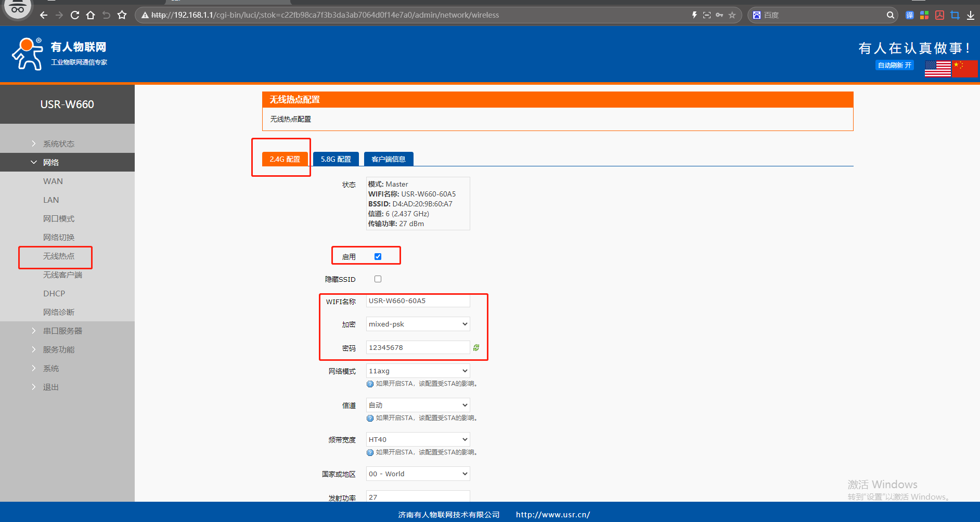Screen dimensions: 980x522
Task: Click the screenshot crop tool icon
Action: [x=955, y=15]
